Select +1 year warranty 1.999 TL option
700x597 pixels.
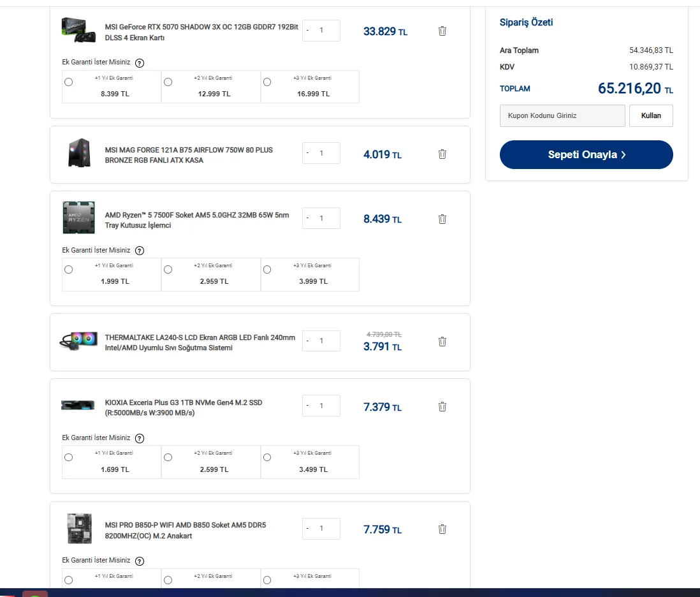click(x=68, y=270)
